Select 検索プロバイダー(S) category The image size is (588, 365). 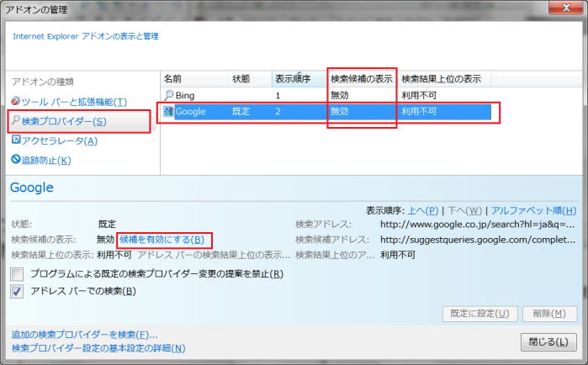64,121
